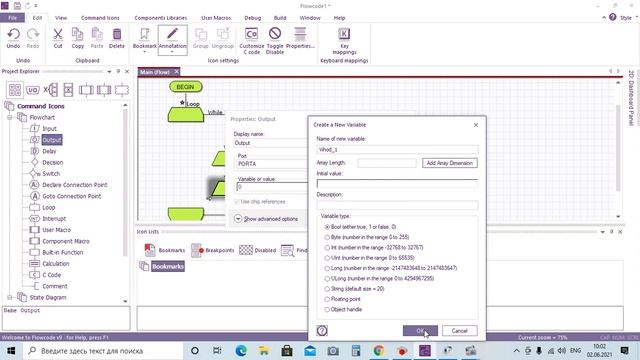Click the Copy icon
This screenshot has width=640, height=360.
78,38
